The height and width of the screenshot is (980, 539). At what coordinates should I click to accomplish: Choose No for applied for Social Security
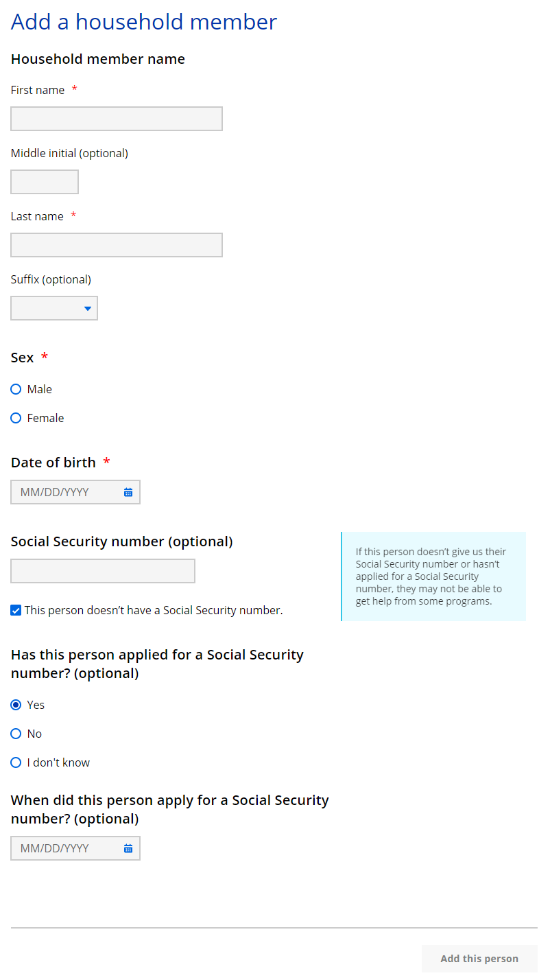pos(16,734)
